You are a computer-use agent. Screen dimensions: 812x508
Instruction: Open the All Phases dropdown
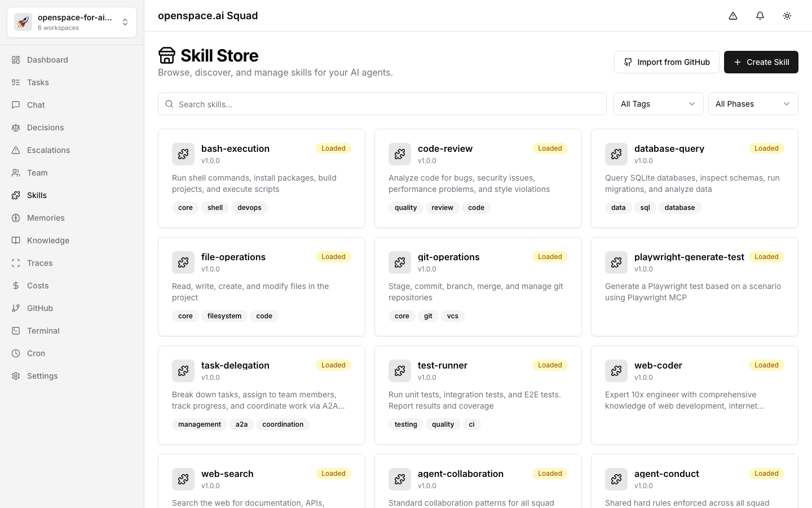pyautogui.click(x=753, y=104)
